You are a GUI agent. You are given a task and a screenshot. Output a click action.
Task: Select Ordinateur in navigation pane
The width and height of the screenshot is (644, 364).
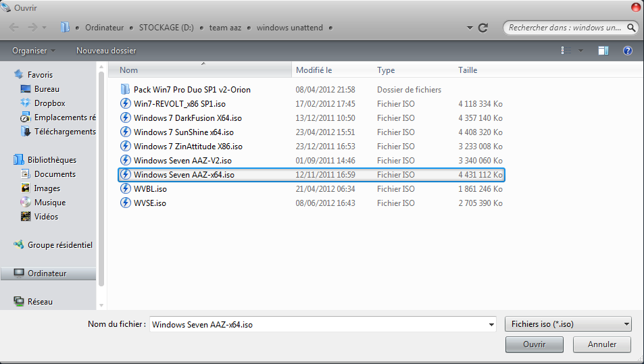(x=48, y=274)
